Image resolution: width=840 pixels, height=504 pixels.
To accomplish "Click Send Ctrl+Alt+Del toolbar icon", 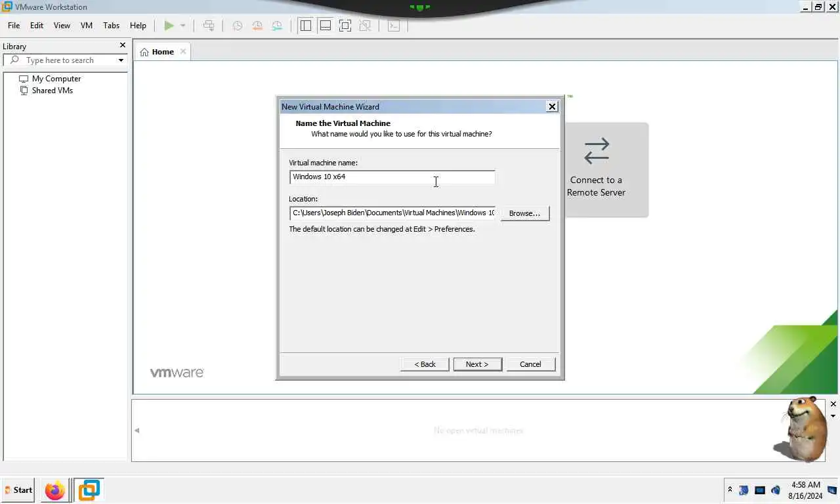I will 209,26.
